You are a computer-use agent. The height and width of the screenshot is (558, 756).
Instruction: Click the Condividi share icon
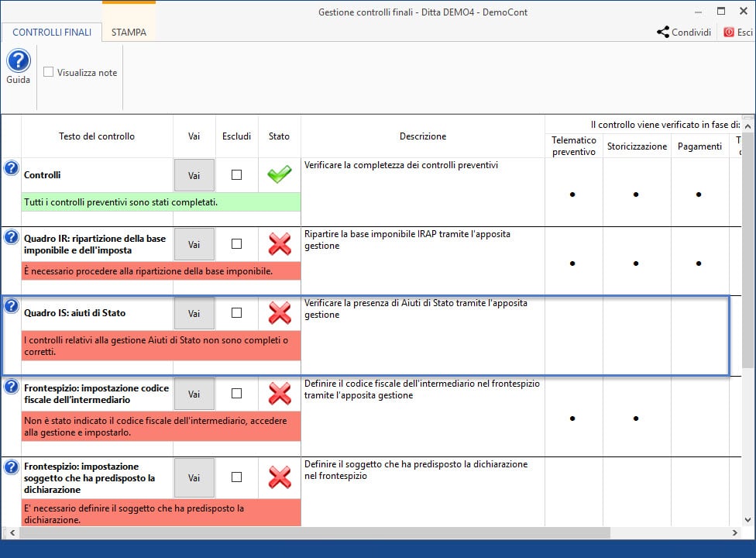(x=663, y=33)
